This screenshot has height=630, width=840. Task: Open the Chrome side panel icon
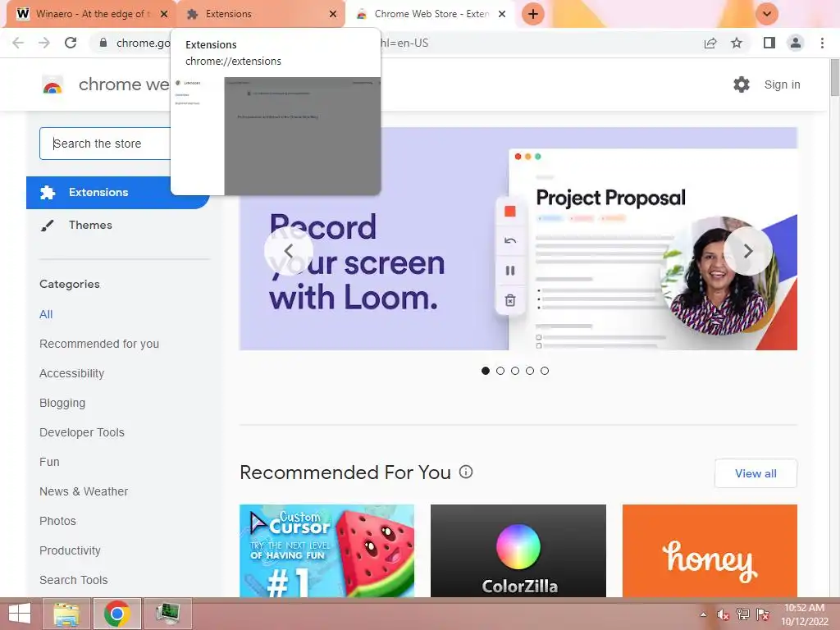(769, 43)
